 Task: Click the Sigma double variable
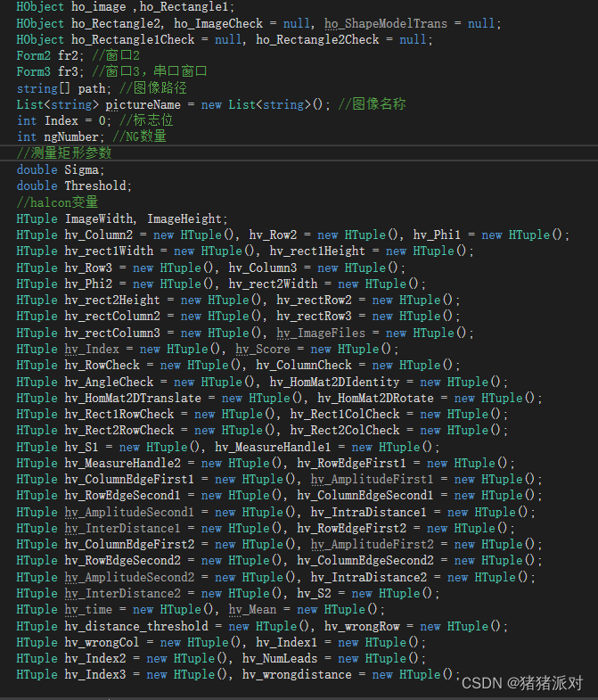82,170
